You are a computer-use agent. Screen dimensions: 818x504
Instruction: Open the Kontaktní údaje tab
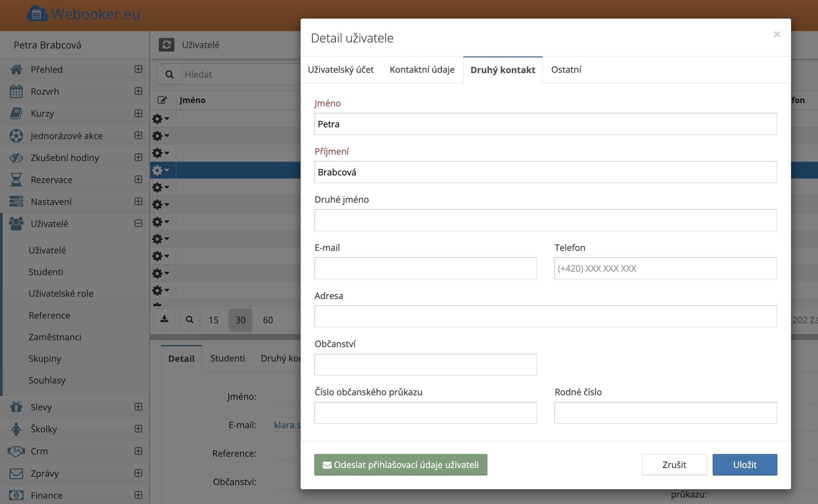coord(422,70)
